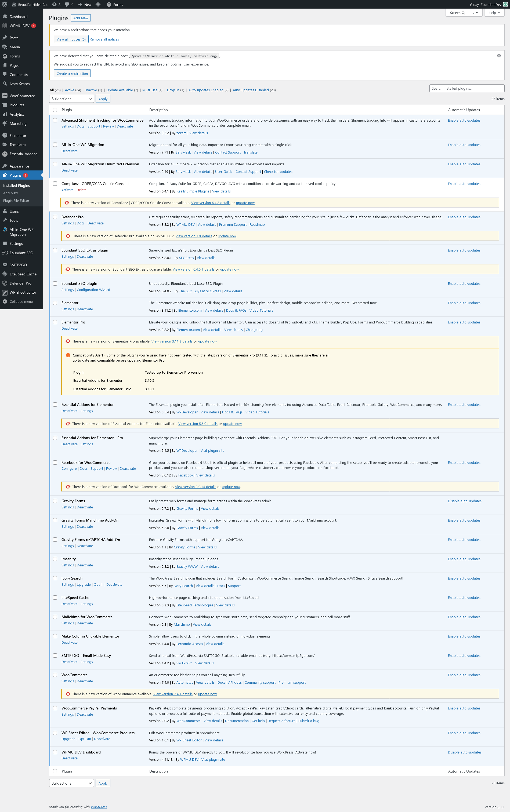
Task: Click the WordPress logo in admin bar
Action: (x=5, y=4)
